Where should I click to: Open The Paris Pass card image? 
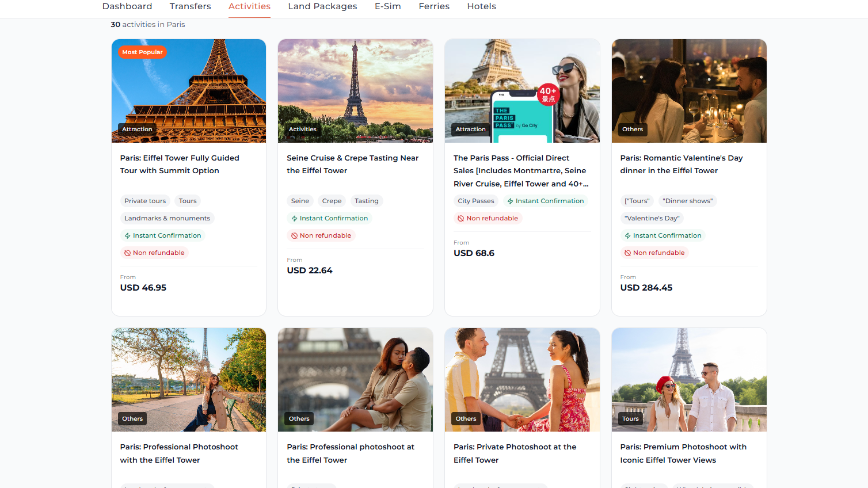(x=522, y=91)
